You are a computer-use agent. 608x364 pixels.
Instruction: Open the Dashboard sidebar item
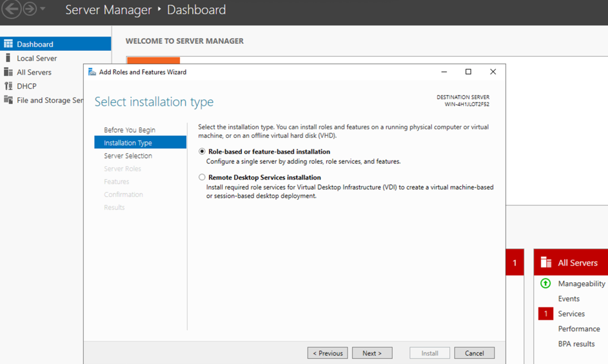point(55,44)
